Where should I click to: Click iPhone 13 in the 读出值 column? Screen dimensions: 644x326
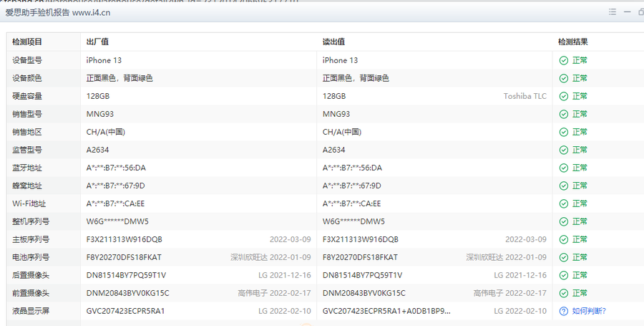(x=340, y=60)
